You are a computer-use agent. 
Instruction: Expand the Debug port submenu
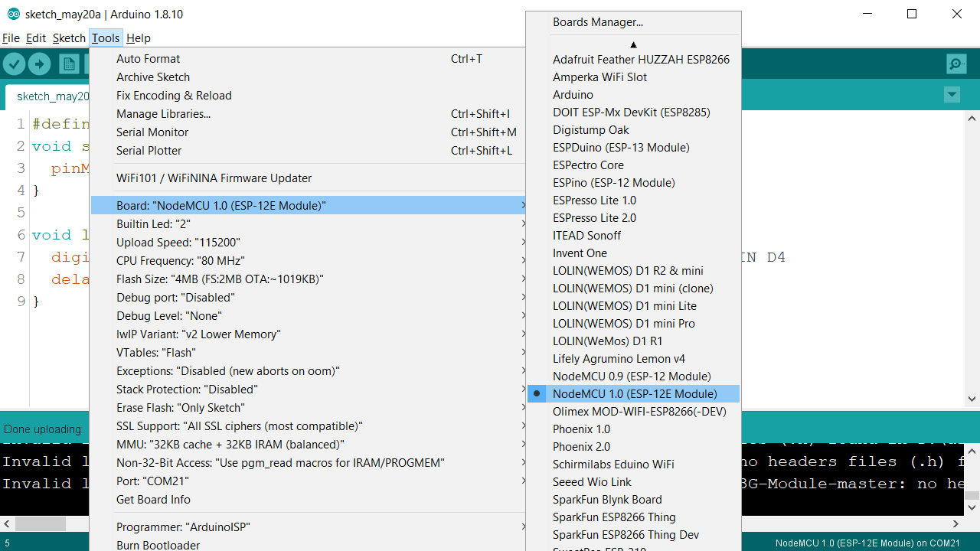(309, 297)
